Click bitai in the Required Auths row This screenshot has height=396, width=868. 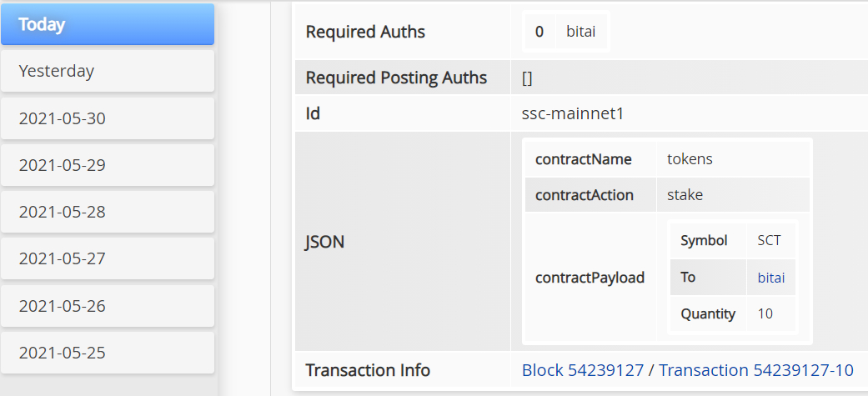coord(581,33)
